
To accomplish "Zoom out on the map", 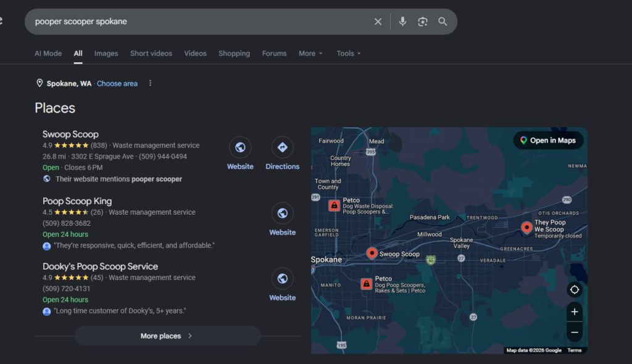I will coord(575,332).
